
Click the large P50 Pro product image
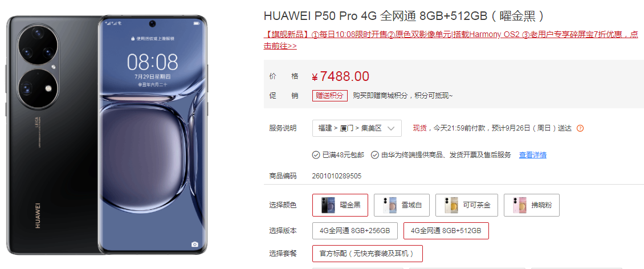click(108, 134)
